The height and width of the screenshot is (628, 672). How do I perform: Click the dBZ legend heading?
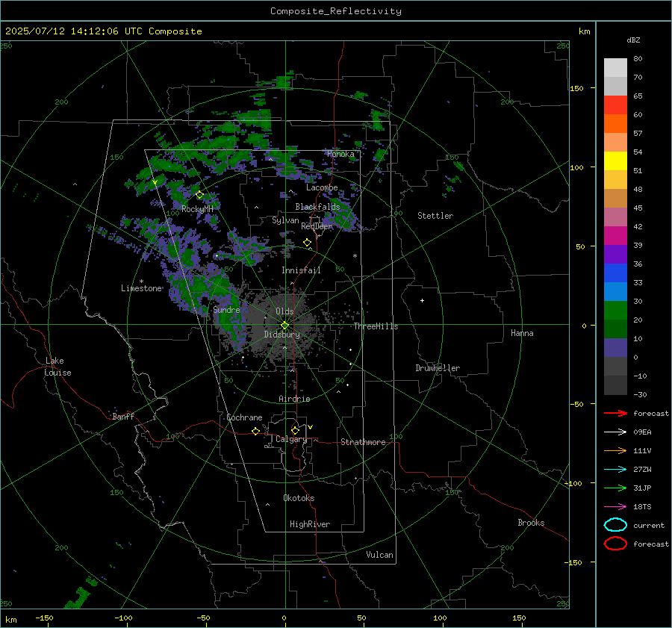click(633, 40)
